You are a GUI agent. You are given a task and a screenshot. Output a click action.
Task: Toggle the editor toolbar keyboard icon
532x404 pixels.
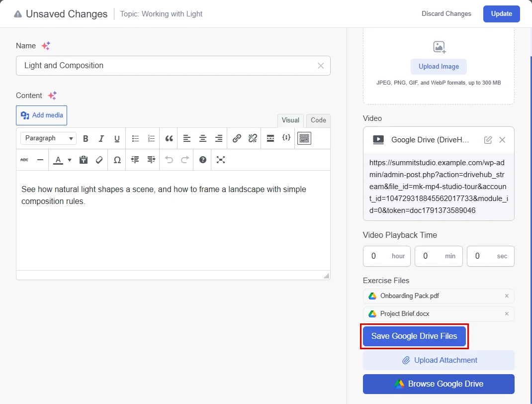pos(304,138)
